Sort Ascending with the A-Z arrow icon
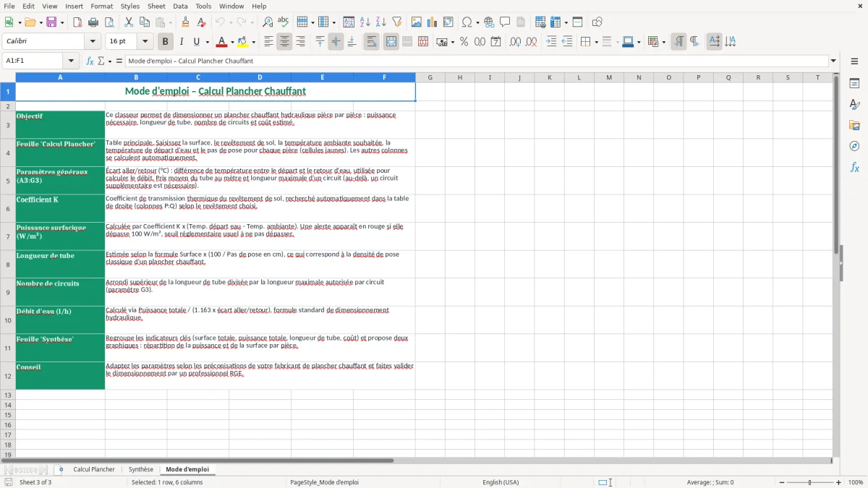Viewport: 868px width, 488px height. (x=365, y=22)
